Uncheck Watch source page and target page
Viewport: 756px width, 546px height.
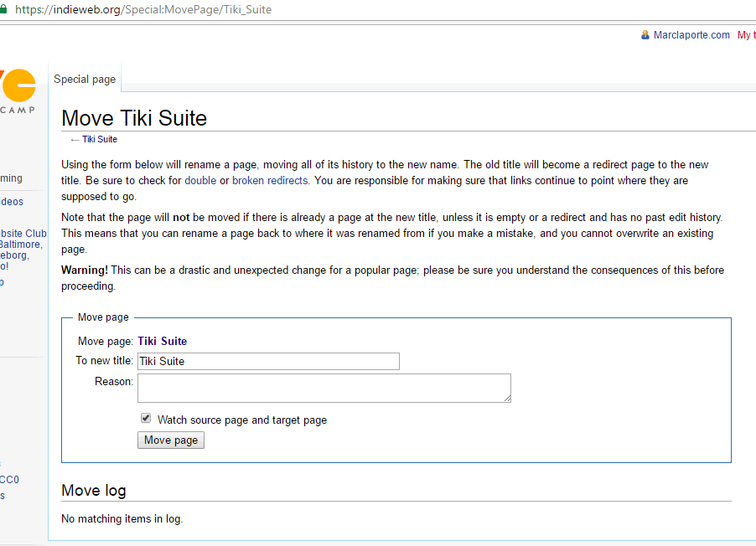point(146,418)
